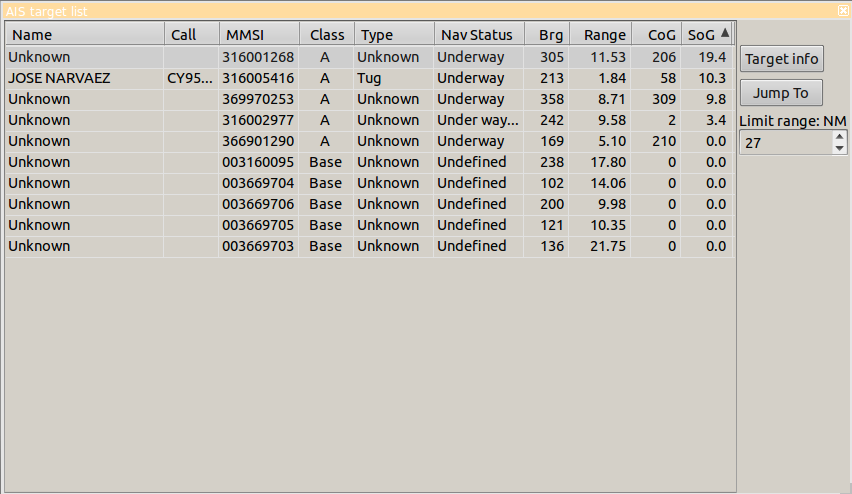Image resolution: width=852 pixels, height=494 pixels.
Task: Sort by MMSI column header
Action: [258, 35]
